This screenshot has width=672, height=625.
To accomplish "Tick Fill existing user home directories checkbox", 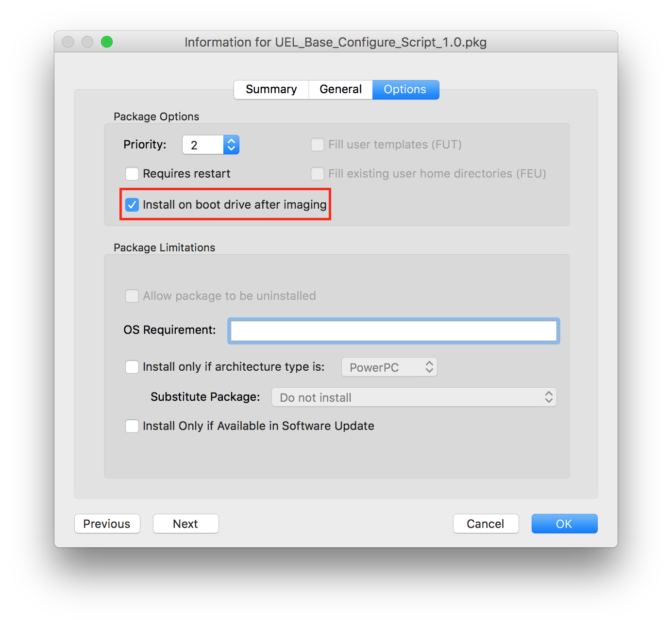I will pyautogui.click(x=318, y=174).
